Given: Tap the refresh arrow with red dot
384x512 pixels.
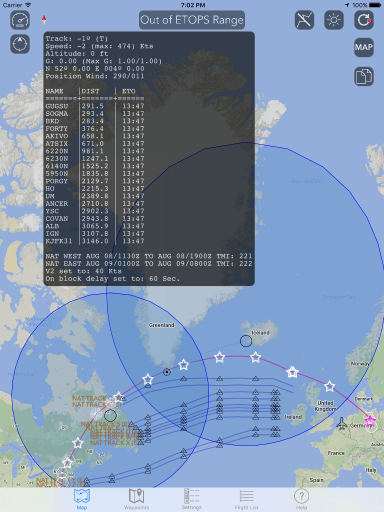Looking at the screenshot, I should 364,20.
